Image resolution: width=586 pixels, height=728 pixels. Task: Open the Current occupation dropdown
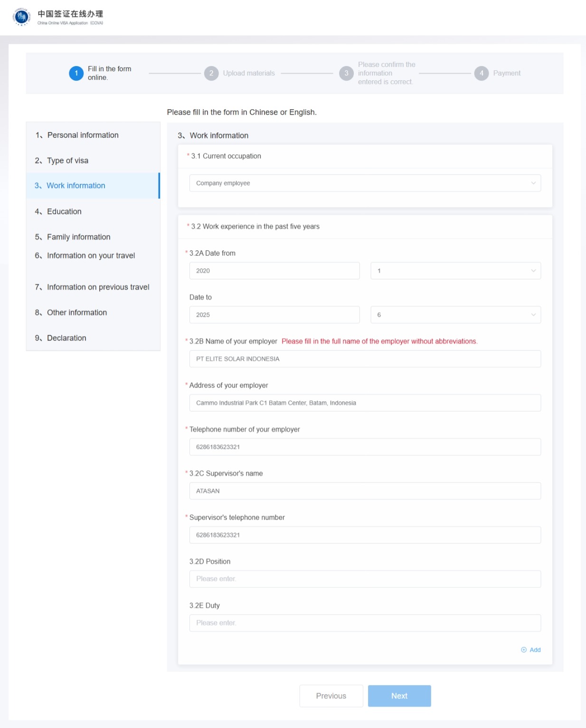(x=365, y=183)
